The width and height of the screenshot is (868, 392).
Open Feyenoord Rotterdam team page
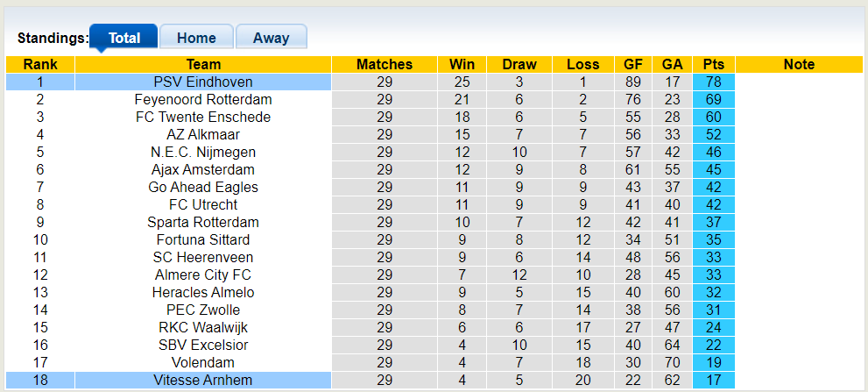tap(203, 99)
